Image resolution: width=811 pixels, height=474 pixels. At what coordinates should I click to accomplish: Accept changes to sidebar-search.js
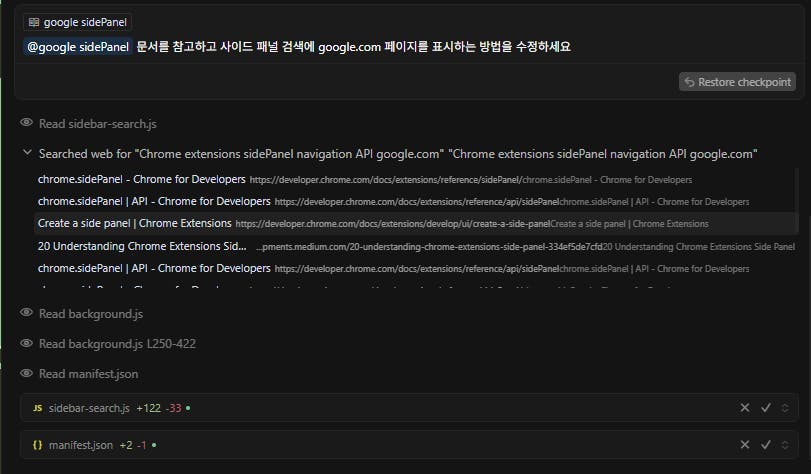point(766,408)
